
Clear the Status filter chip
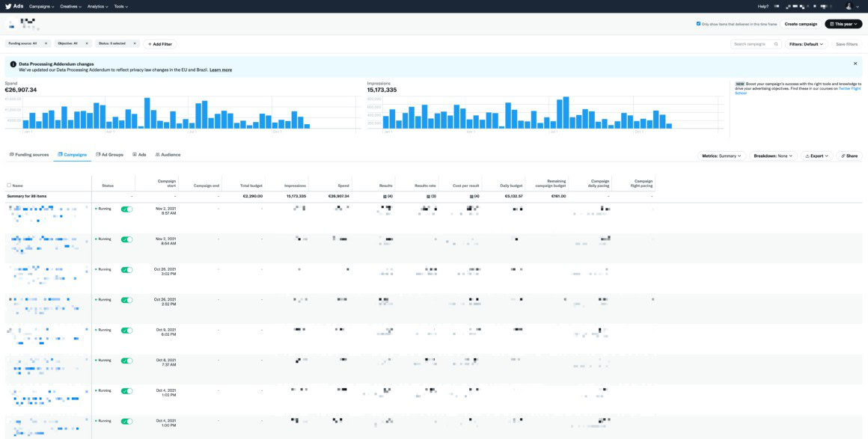[135, 43]
